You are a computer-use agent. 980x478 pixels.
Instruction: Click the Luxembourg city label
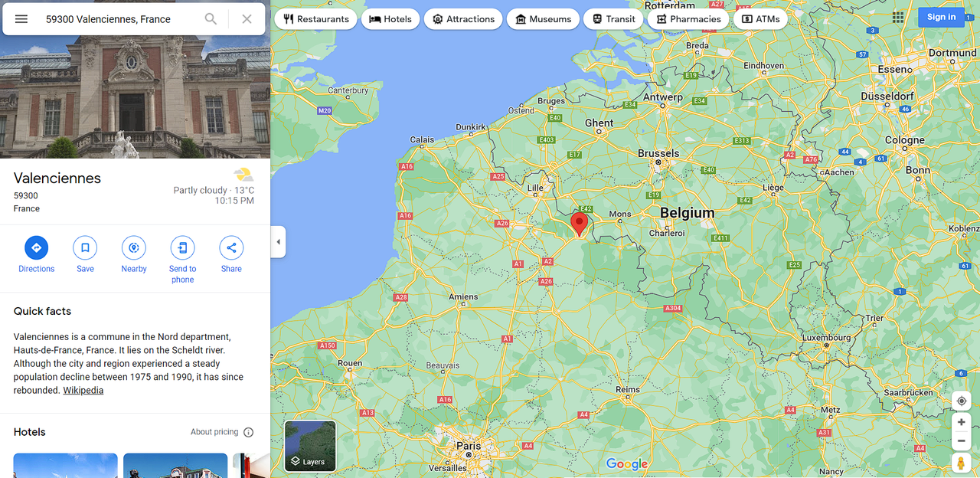[x=826, y=337]
